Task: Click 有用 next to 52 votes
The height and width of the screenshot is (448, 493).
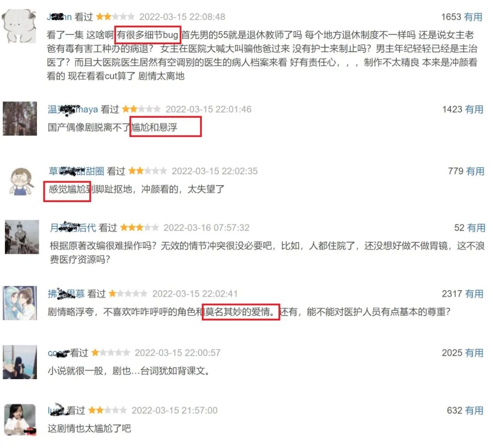Action: [476, 228]
